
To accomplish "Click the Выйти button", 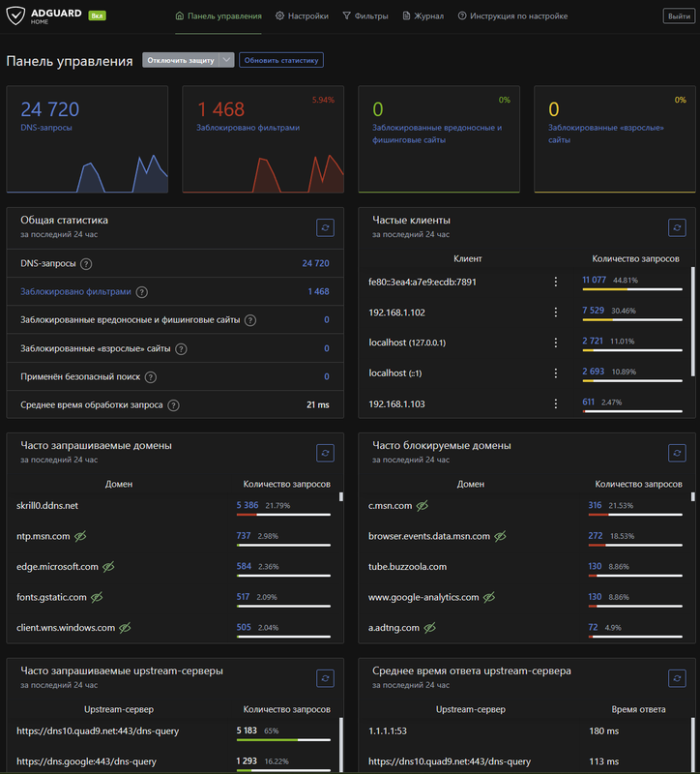I will (x=679, y=16).
